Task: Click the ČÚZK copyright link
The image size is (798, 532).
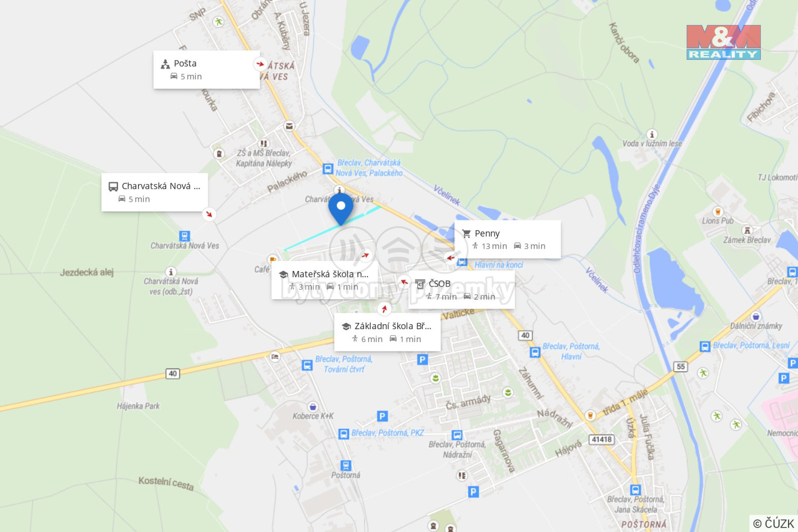Action: [x=774, y=523]
